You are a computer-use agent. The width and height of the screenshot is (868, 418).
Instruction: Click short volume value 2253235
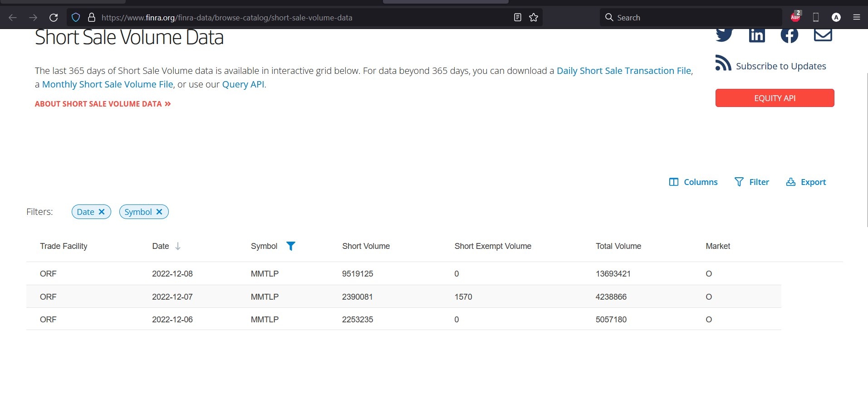tap(358, 320)
